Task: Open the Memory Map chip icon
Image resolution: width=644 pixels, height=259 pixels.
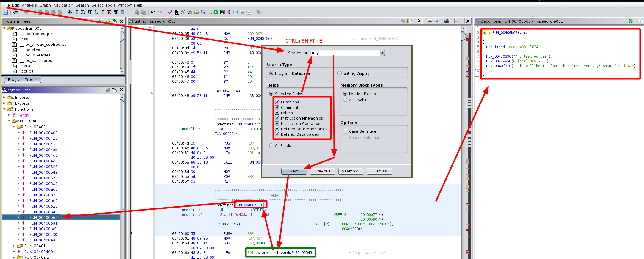Action: pos(222,12)
